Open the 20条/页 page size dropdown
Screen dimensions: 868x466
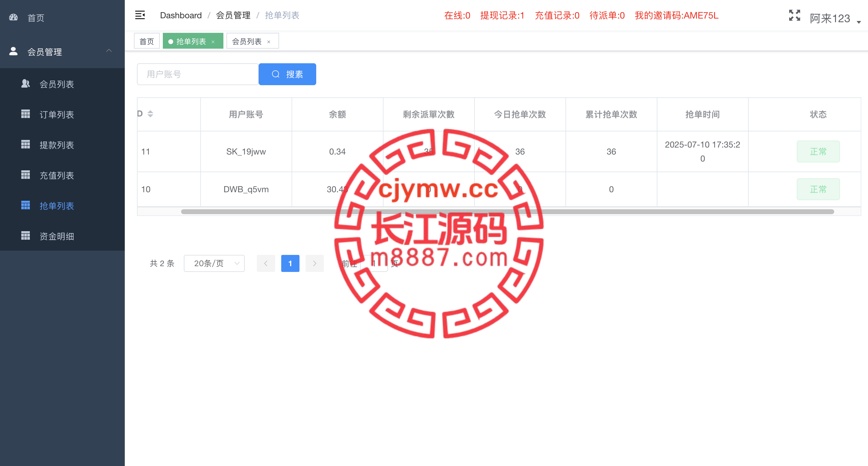point(214,263)
